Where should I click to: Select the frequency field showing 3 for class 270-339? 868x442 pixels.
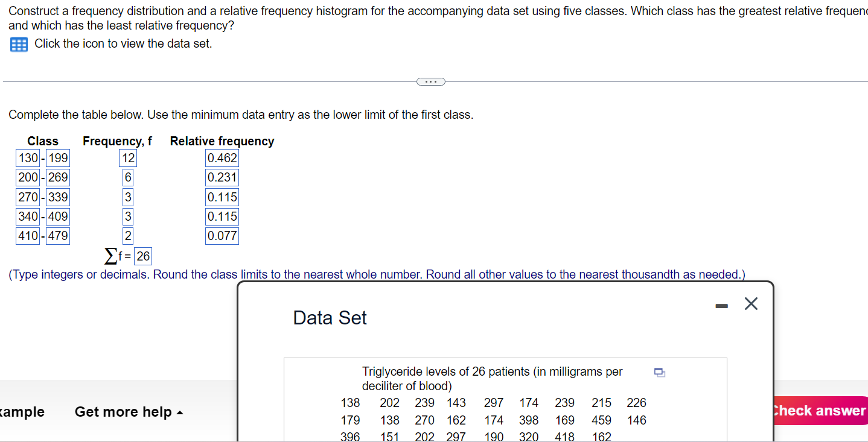tap(128, 197)
